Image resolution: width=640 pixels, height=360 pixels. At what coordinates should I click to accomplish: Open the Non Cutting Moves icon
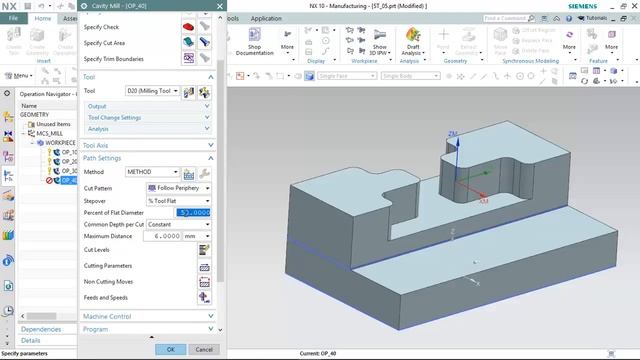point(204,282)
